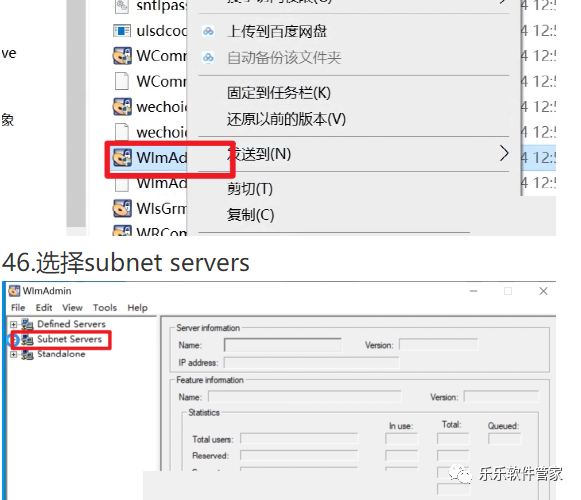The image size is (581, 500).
Task: Select Defined Servers in the tree
Action: click(72, 324)
